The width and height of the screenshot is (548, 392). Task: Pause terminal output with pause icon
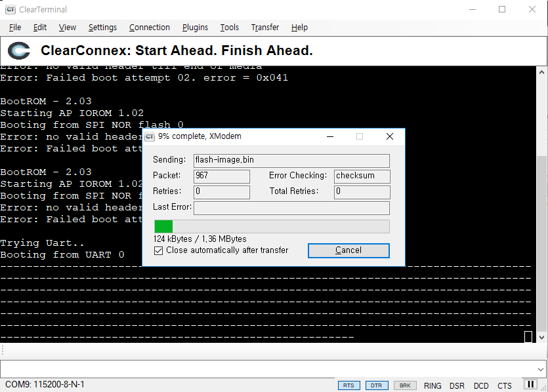[x=530, y=384]
